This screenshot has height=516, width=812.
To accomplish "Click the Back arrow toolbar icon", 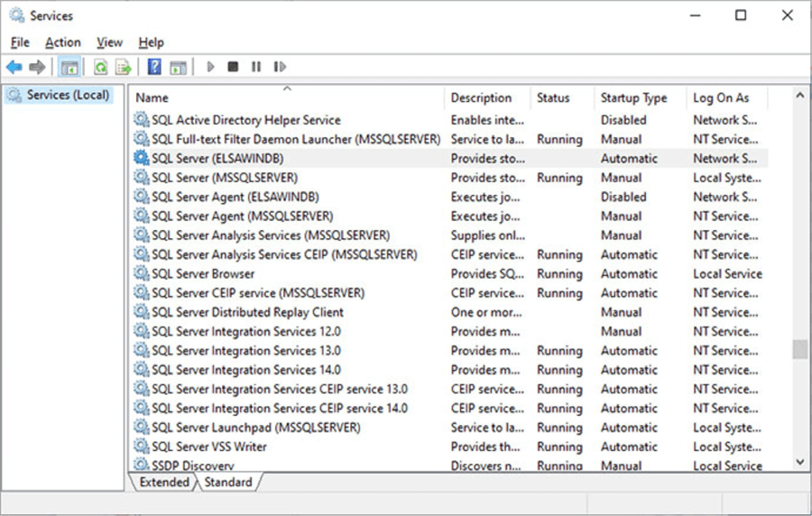I will (x=14, y=67).
